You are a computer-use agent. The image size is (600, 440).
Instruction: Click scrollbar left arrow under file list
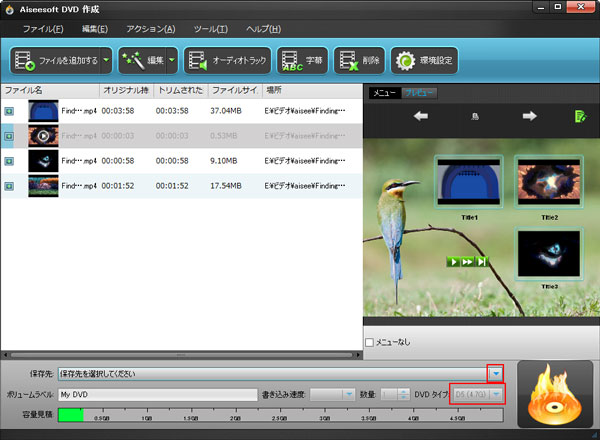[5, 355]
